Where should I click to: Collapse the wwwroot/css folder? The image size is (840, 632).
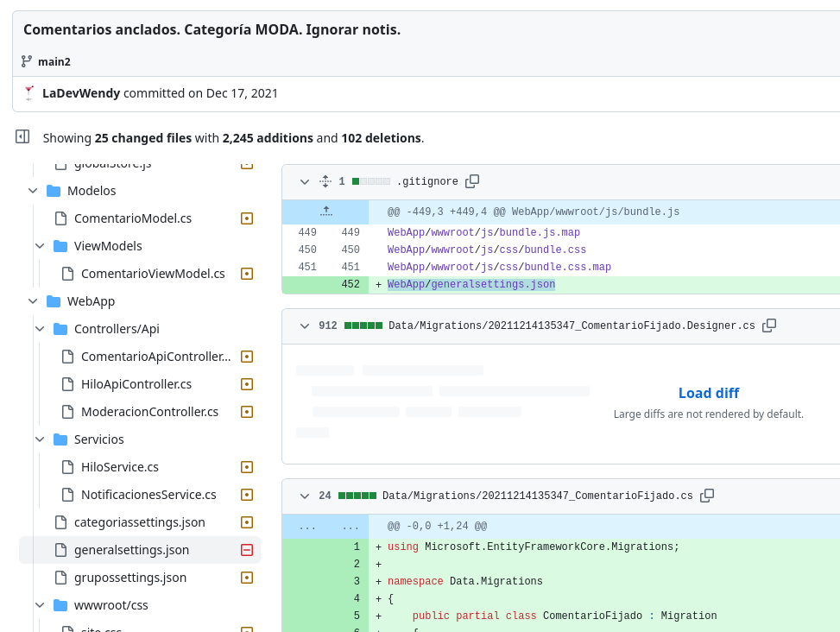coord(40,605)
